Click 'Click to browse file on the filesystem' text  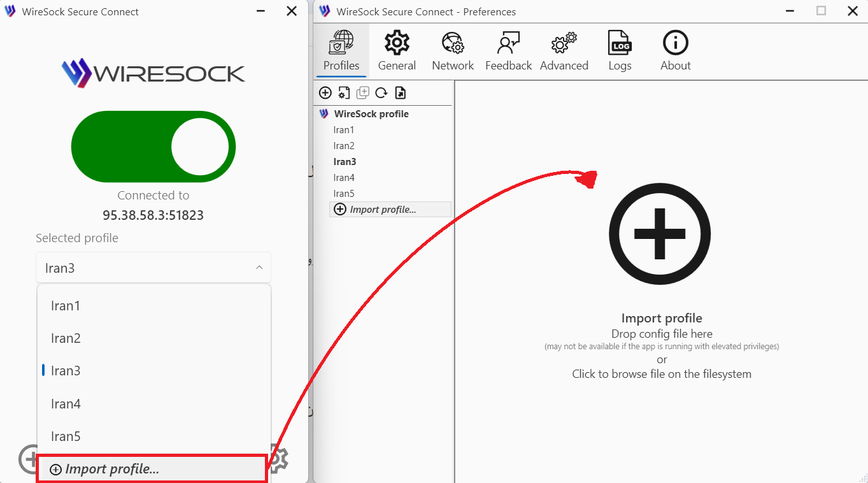pyautogui.click(x=662, y=374)
